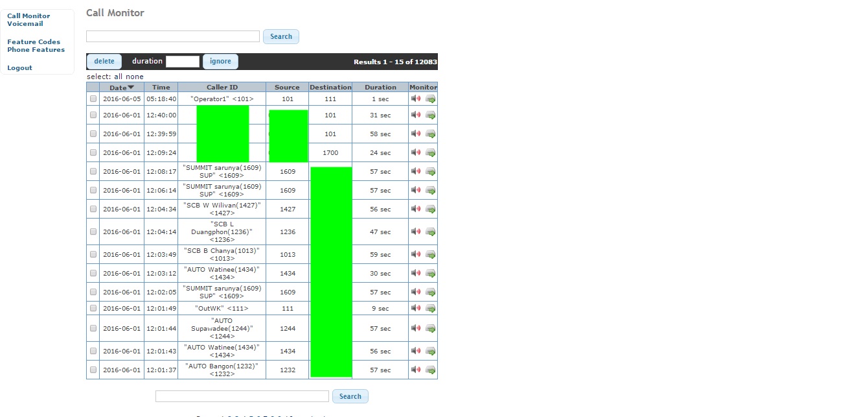Sort the table by Duration column header

(x=380, y=87)
